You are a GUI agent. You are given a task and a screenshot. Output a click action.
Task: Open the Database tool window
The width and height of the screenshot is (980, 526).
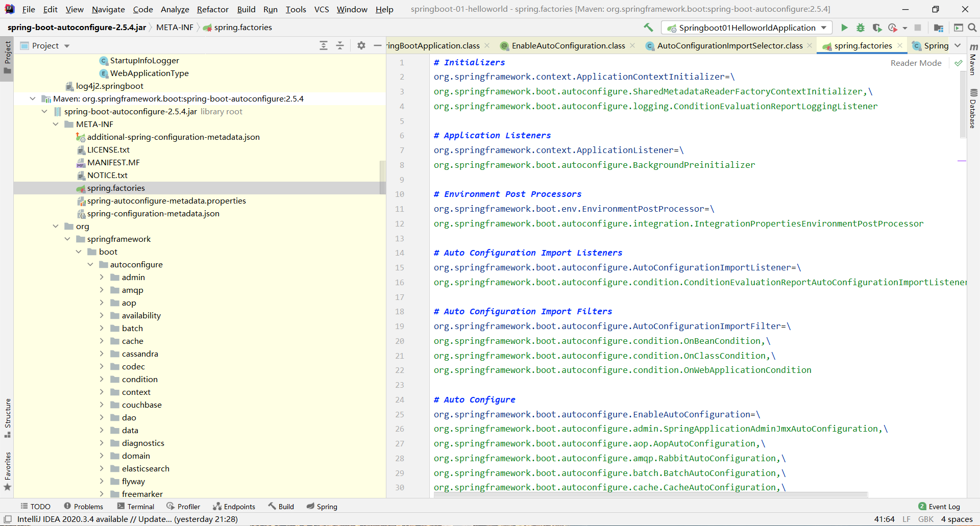coord(973,108)
